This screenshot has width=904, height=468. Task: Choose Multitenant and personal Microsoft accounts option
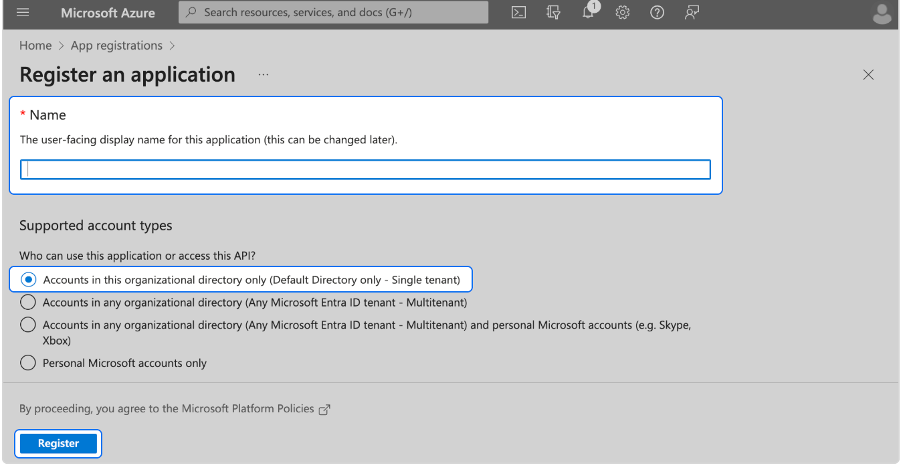click(28, 325)
